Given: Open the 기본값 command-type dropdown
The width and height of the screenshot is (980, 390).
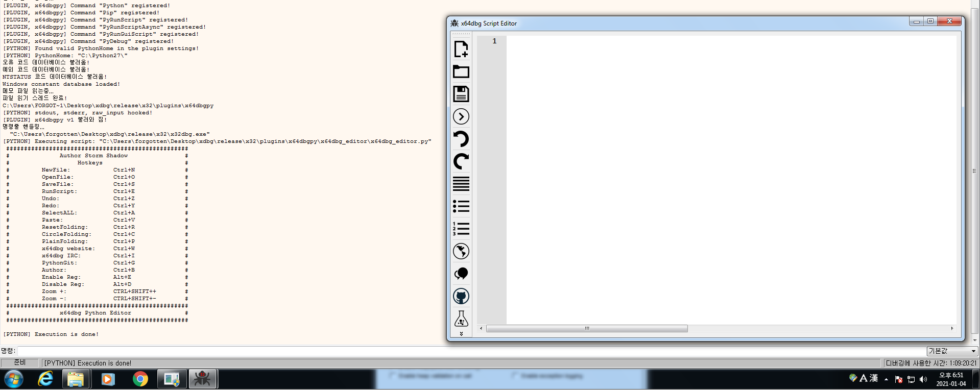Looking at the screenshot, I should coord(952,351).
